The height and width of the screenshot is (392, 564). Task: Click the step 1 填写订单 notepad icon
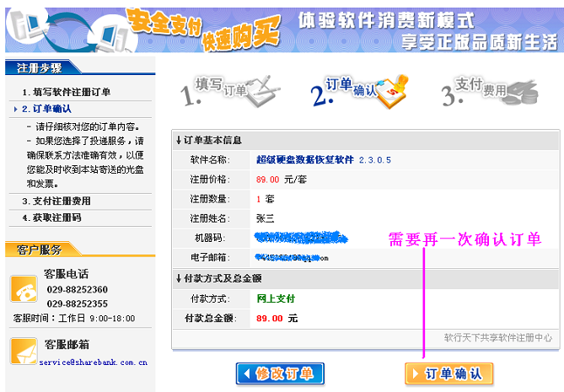tap(263, 91)
